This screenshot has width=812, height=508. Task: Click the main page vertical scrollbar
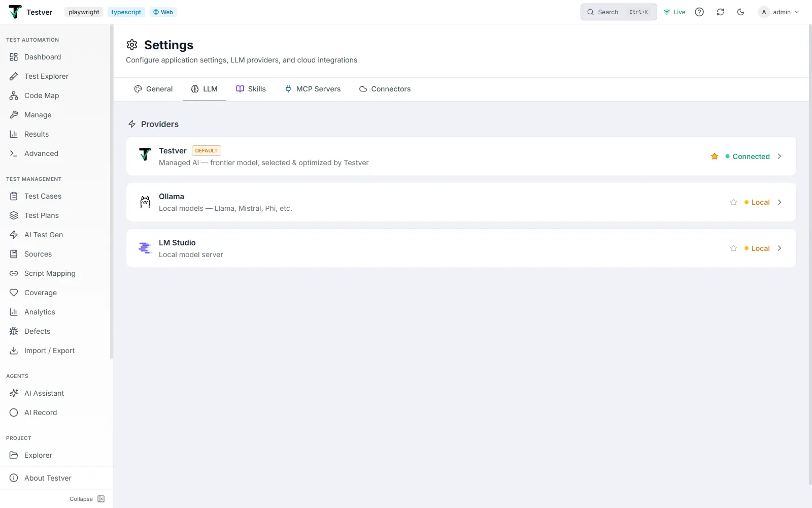810,254
